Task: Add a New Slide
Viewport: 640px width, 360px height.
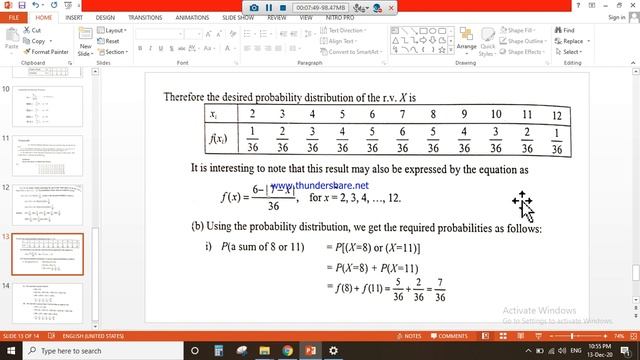Action: 85,42
